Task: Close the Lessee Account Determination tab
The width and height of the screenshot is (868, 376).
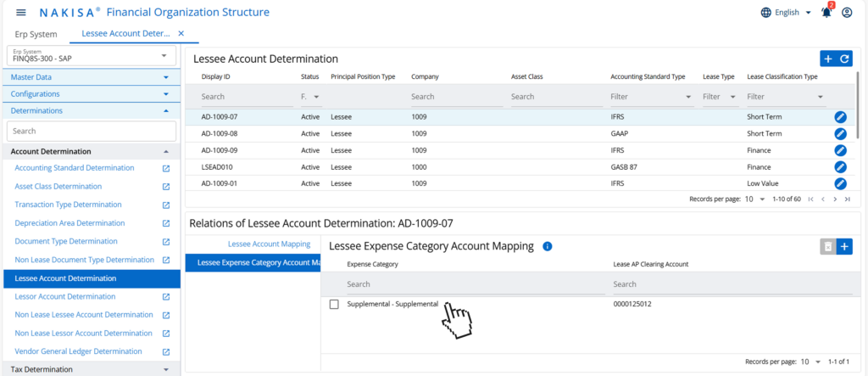Action: [181, 34]
